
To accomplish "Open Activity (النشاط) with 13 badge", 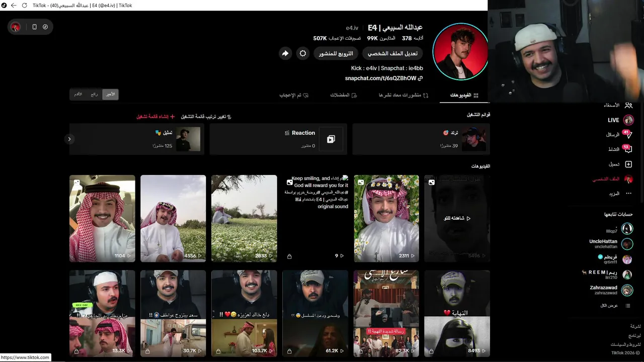I will pos(619,149).
